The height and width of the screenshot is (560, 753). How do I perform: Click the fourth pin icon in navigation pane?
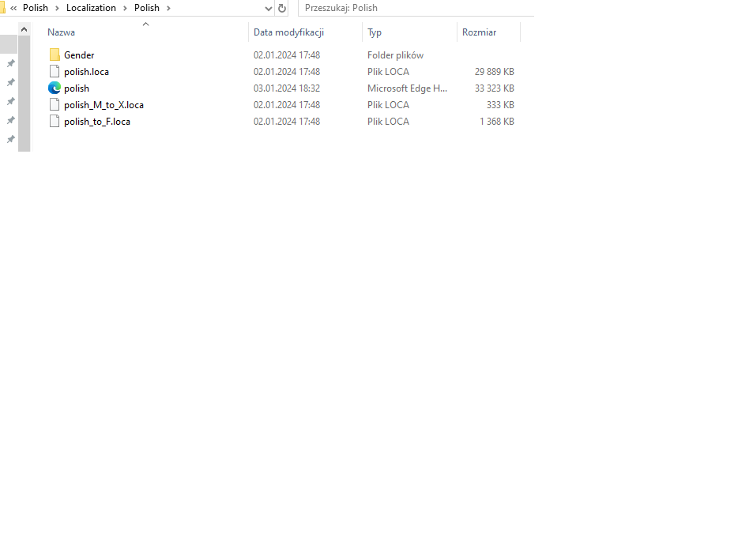pos(10,120)
